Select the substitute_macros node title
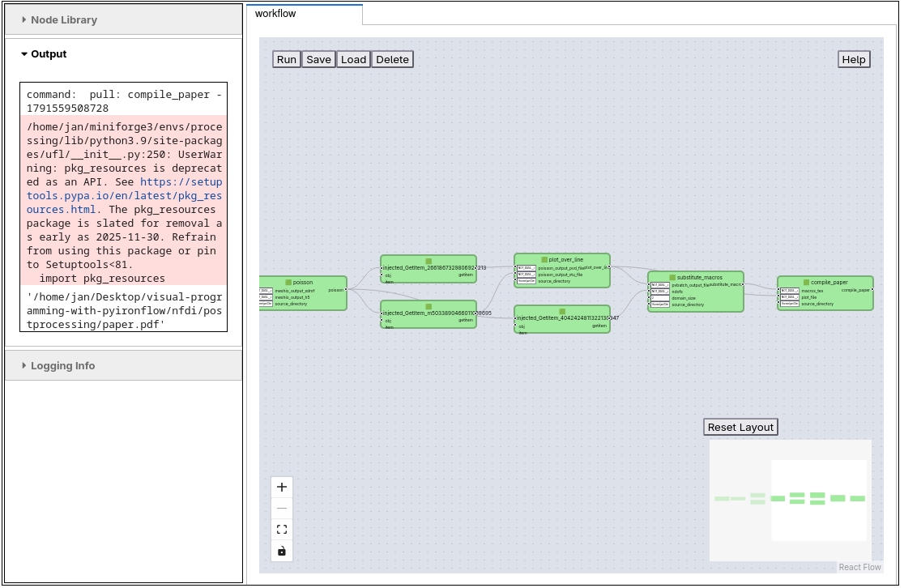Screen dimensions: 904x588 699,278
